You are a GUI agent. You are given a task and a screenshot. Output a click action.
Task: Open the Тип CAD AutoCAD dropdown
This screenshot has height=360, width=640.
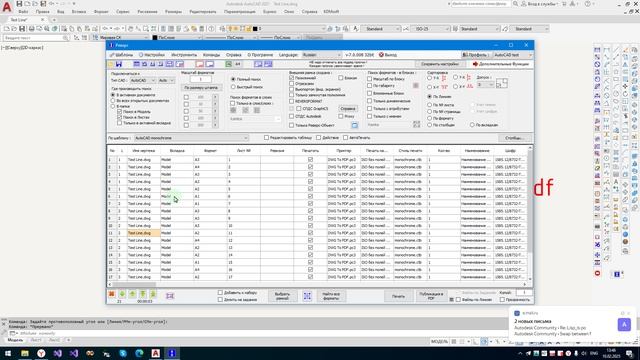(x=142, y=80)
